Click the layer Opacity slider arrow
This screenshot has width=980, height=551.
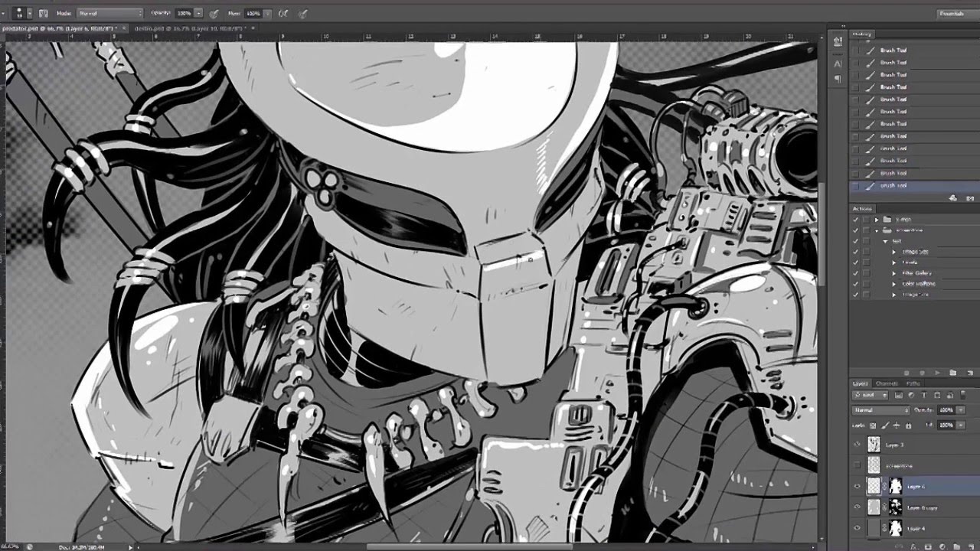click(x=960, y=410)
